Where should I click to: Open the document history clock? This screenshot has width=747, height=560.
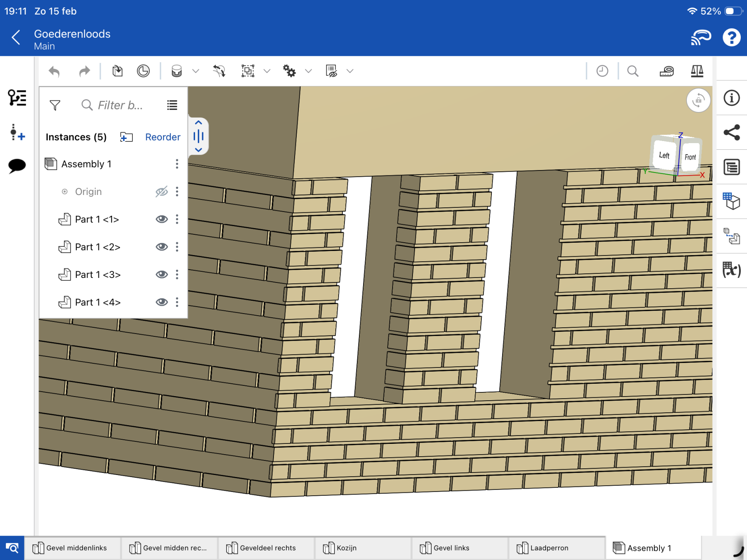coord(602,71)
